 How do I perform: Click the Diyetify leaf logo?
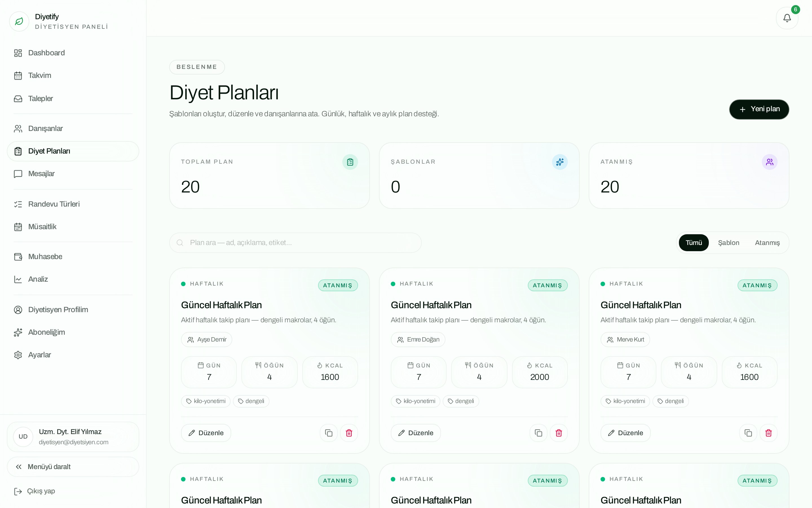click(x=19, y=21)
